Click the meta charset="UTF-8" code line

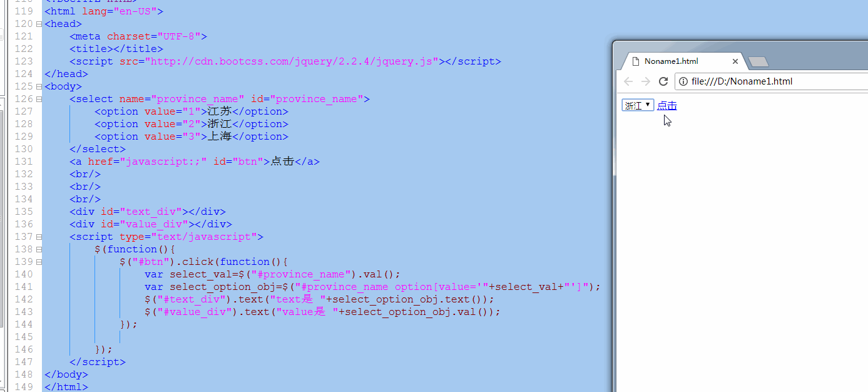138,36
